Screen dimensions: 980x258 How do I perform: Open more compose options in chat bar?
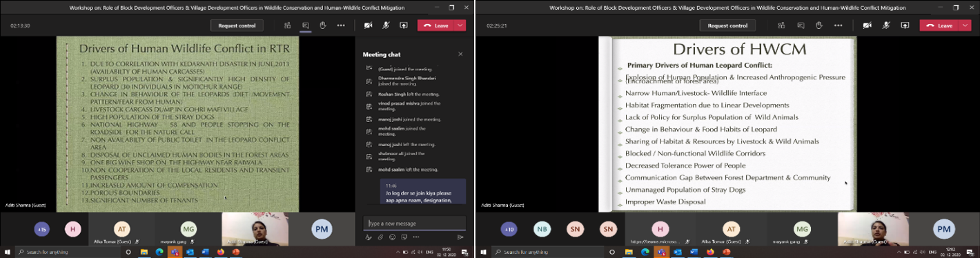[x=415, y=237]
